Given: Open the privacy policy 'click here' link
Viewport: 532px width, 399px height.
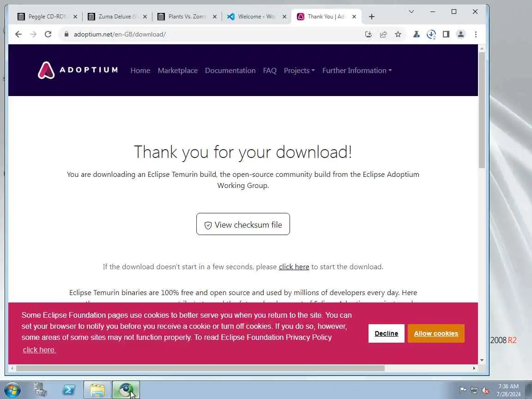Looking at the screenshot, I should (39, 350).
